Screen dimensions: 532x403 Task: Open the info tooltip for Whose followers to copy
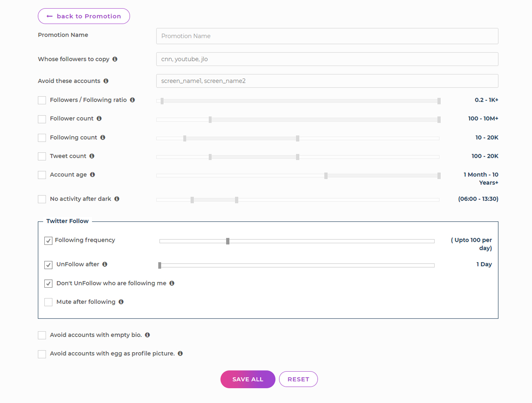click(115, 59)
